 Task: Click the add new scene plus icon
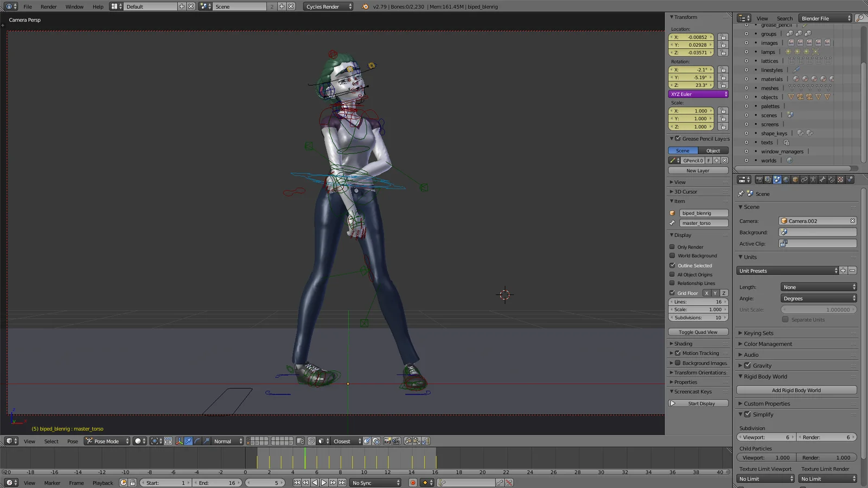click(282, 7)
